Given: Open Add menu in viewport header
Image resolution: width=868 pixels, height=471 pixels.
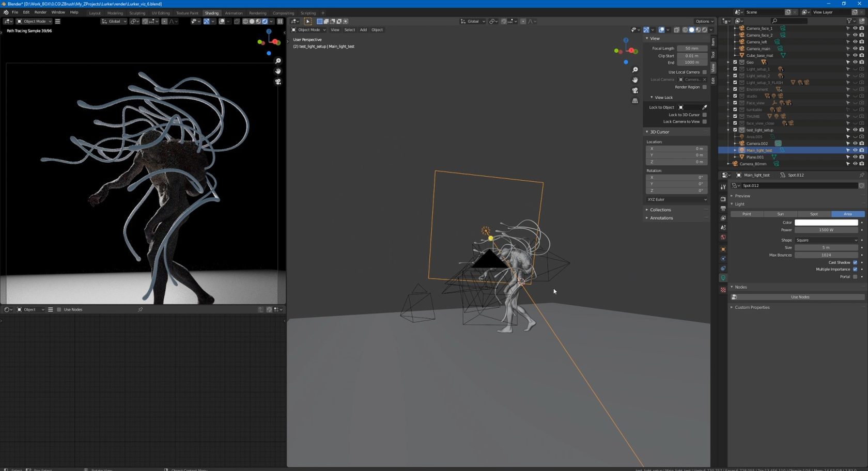Looking at the screenshot, I should coord(363,30).
